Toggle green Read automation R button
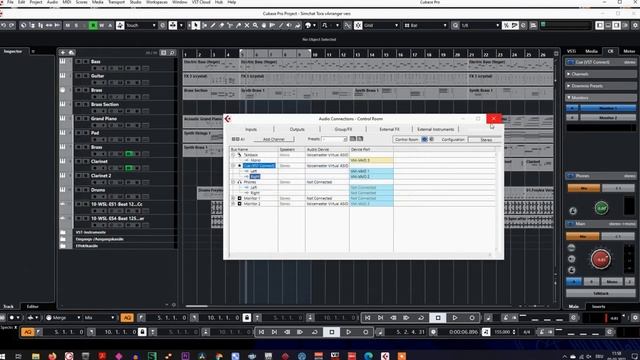 pos(93,25)
